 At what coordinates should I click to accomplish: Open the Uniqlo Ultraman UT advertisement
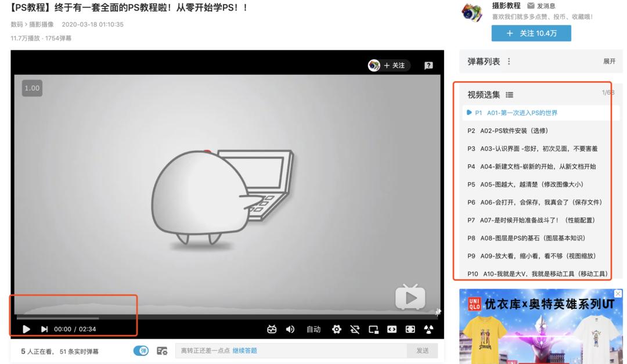(540, 326)
